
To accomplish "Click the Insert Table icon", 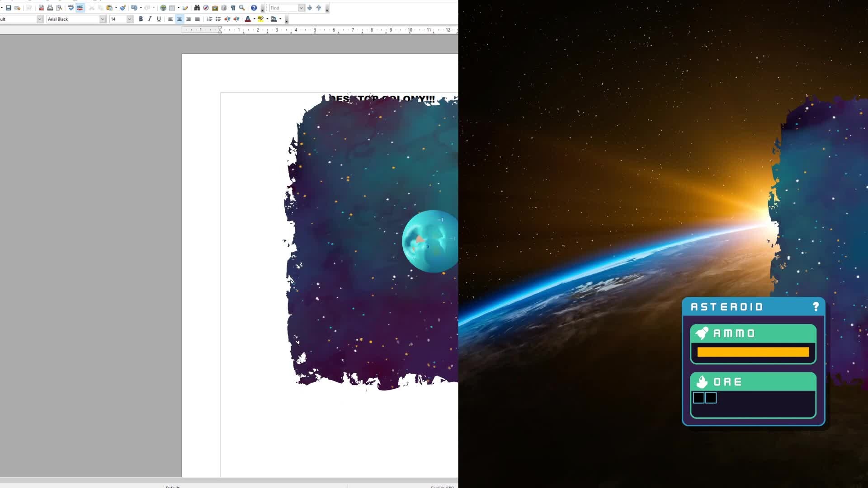I will [x=172, y=8].
